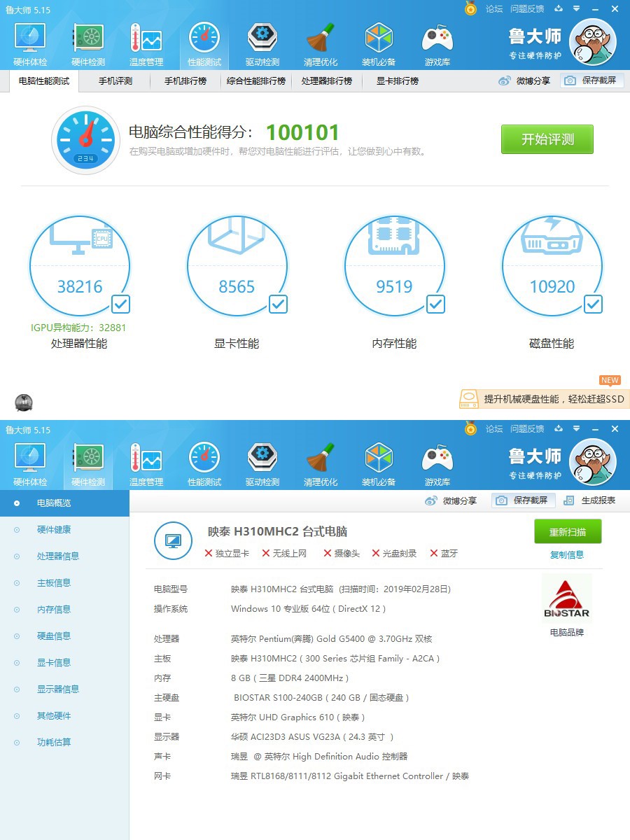Select 硬盘信息 in the sidebar

[64, 636]
